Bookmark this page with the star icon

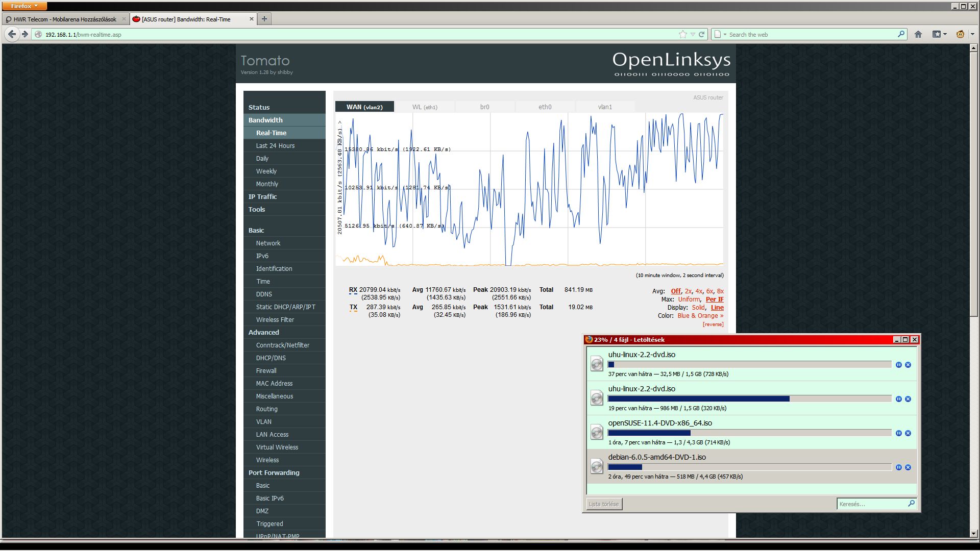point(683,34)
